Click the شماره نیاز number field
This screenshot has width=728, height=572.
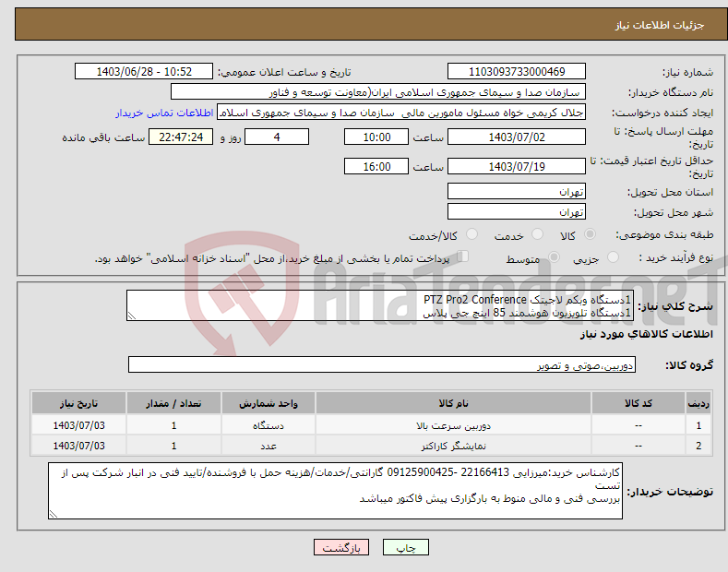(517, 72)
